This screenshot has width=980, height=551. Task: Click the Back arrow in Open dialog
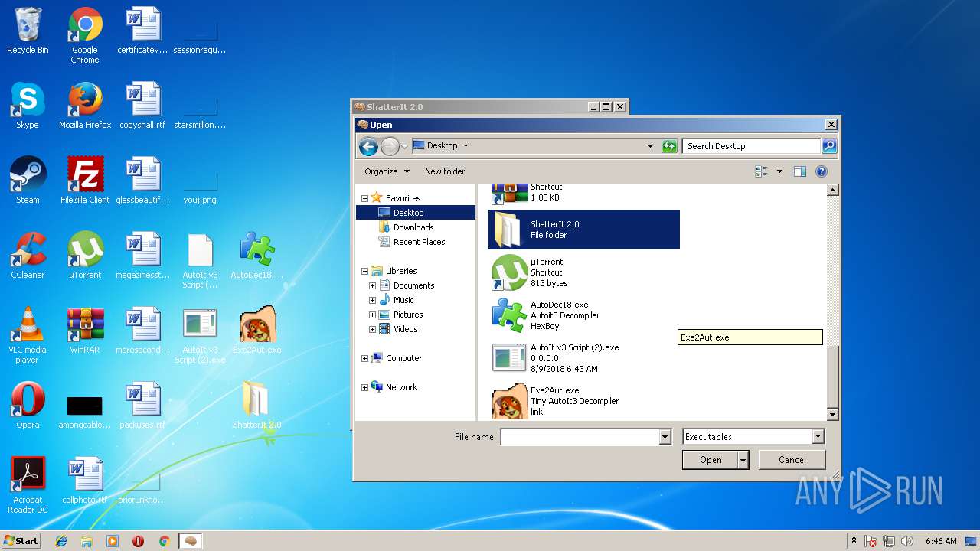(368, 146)
